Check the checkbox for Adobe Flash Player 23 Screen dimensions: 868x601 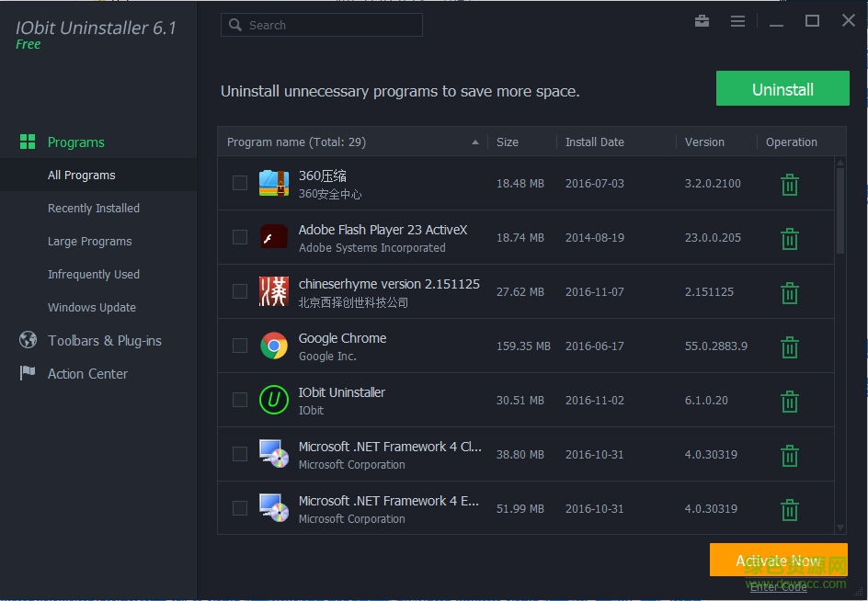tap(239, 237)
